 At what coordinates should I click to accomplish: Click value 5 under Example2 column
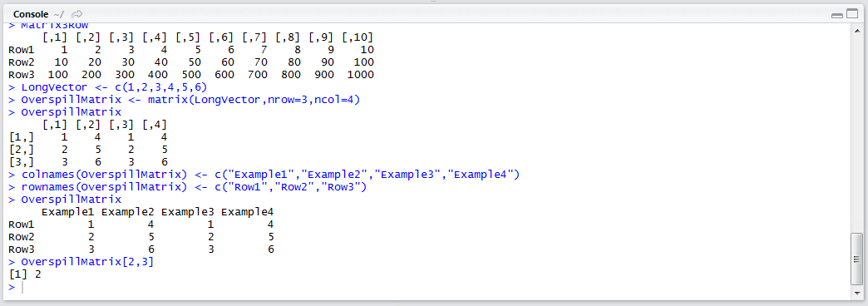[x=151, y=237]
